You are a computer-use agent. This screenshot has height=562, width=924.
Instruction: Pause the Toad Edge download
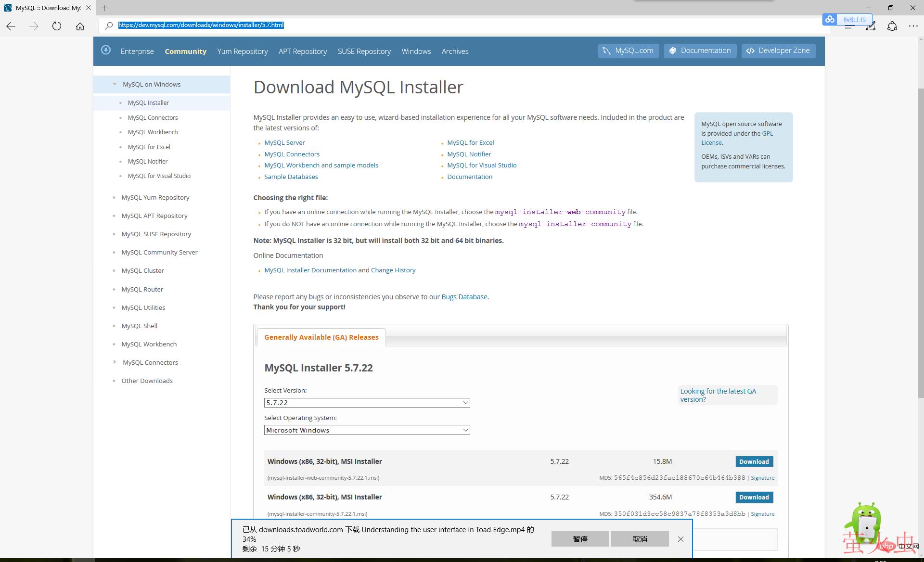(x=580, y=539)
